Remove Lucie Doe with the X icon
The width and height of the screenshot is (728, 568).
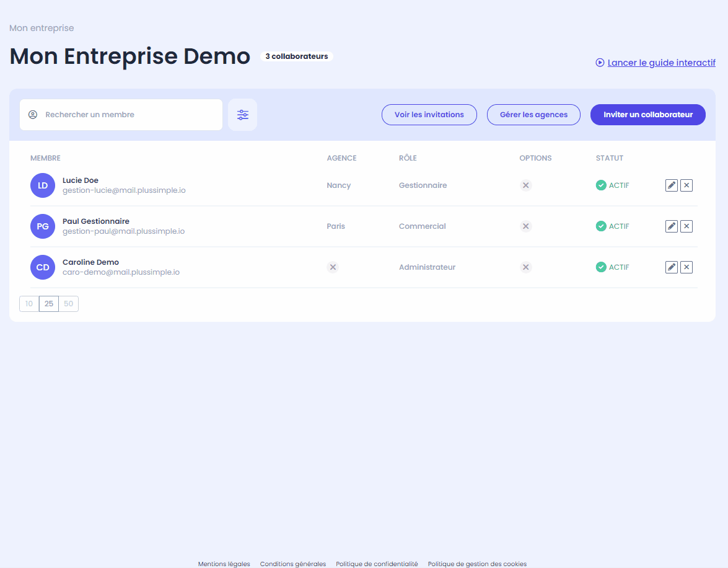coord(686,185)
